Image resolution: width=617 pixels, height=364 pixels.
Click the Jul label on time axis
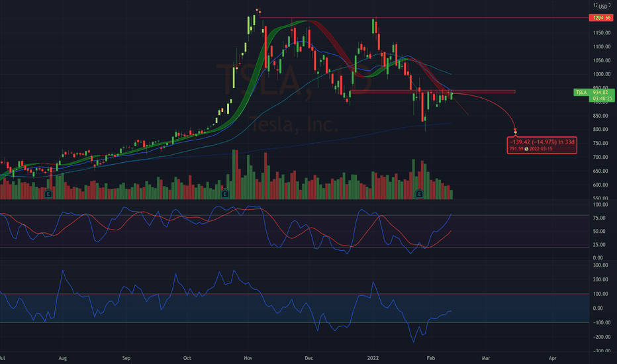[3, 358]
